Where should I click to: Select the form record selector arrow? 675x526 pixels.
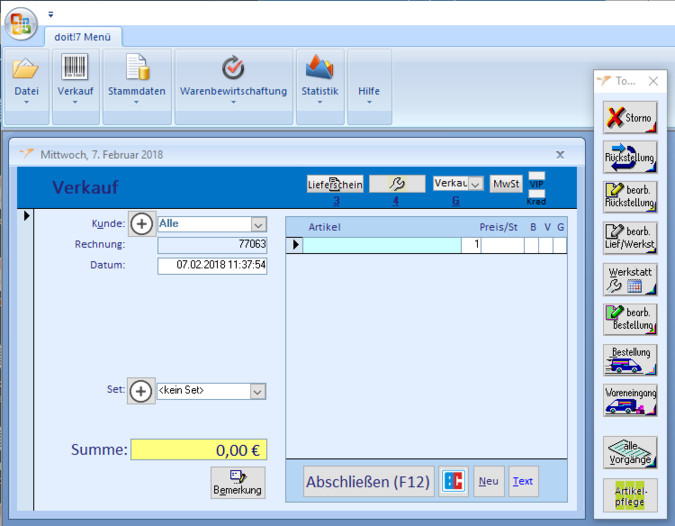click(x=27, y=216)
